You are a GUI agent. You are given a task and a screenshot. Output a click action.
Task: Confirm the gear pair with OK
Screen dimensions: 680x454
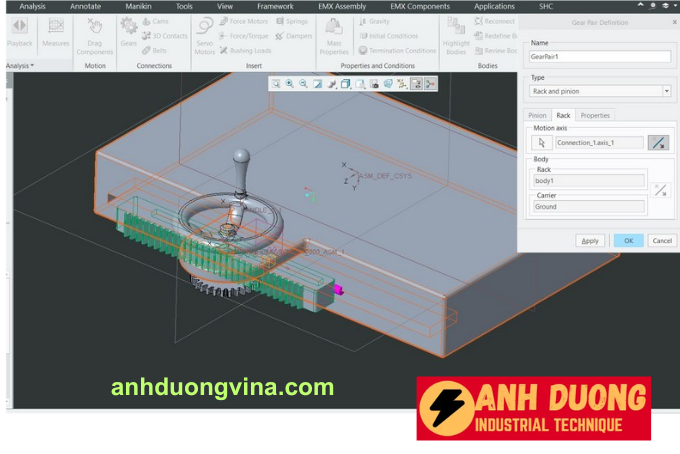628,240
